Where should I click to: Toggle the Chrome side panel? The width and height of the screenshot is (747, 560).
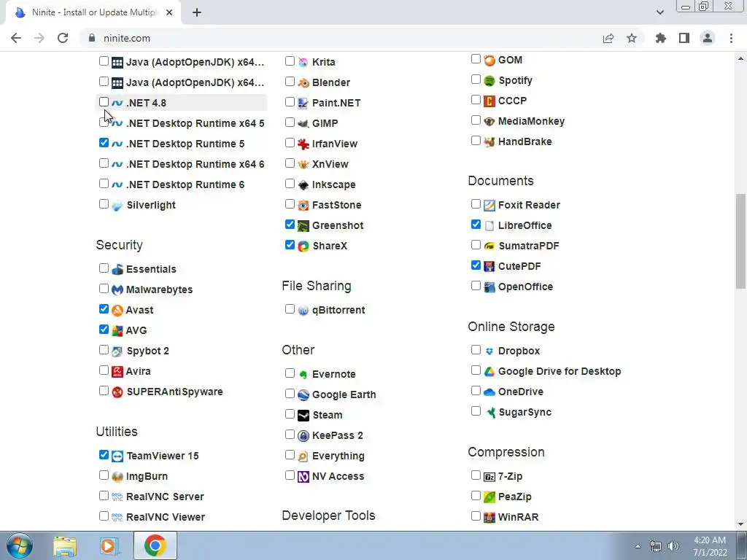pyautogui.click(x=684, y=38)
